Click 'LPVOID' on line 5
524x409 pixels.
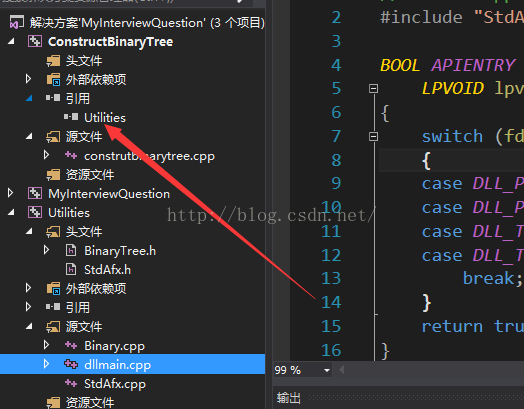click(452, 89)
